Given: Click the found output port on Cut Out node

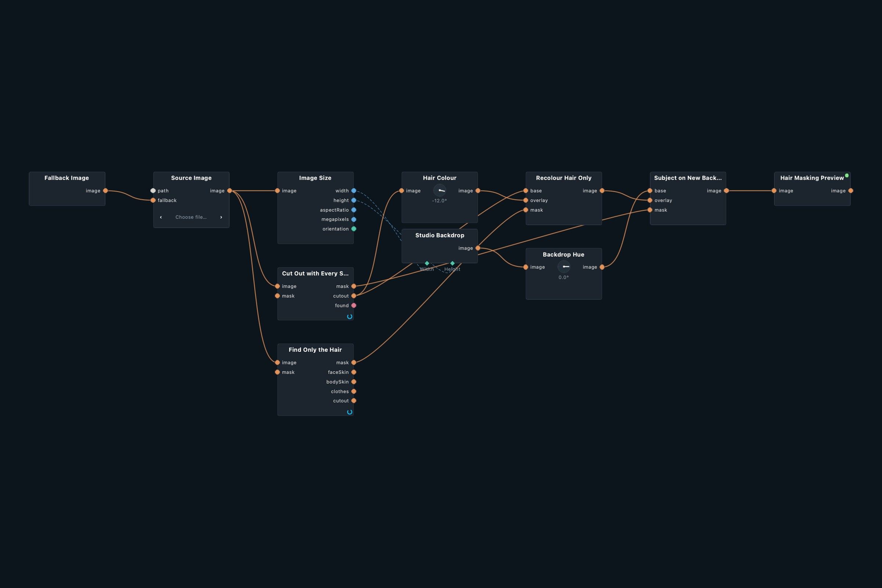Looking at the screenshot, I should [354, 306].
